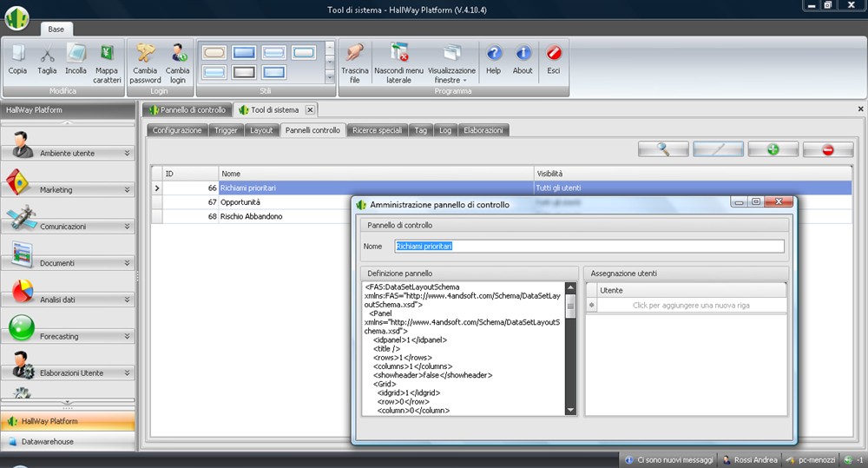Select the Datawarehouse navigation button

coord(68,441)
